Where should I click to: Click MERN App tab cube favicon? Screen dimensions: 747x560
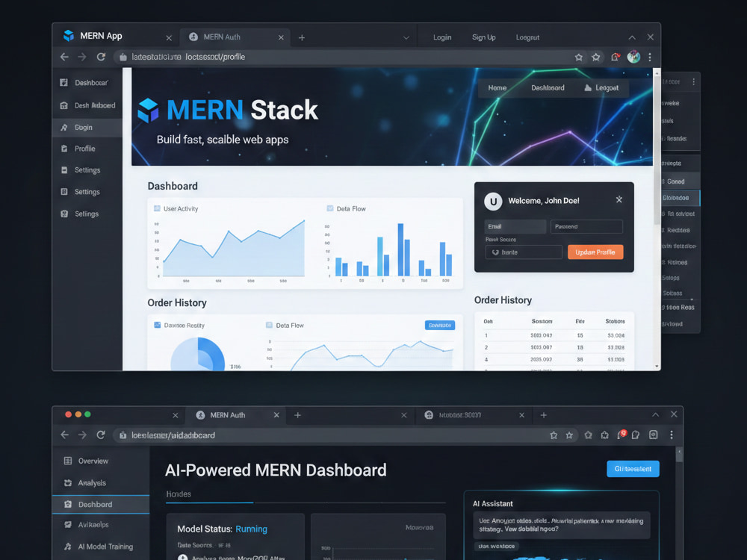(x=69, y=36)
